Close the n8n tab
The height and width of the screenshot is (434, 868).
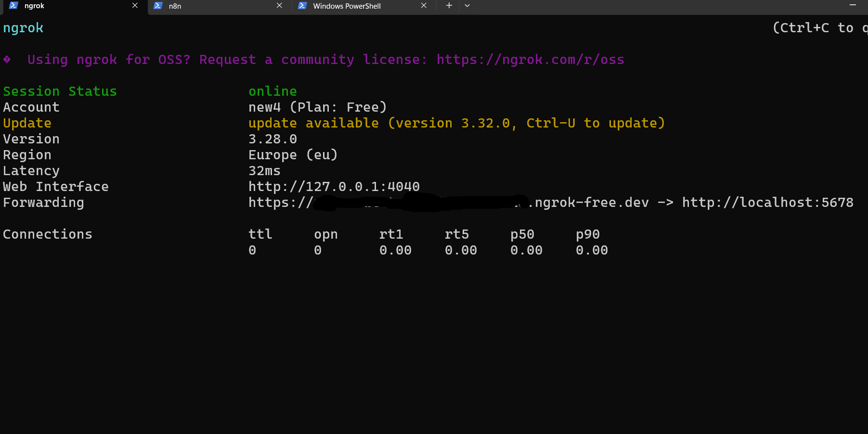click(x=279, y=6)
